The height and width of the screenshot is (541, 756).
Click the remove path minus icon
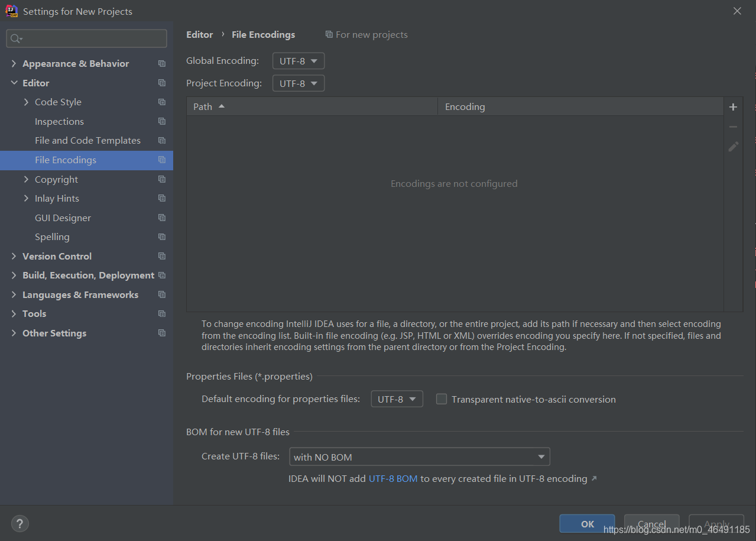pos(733,127)
